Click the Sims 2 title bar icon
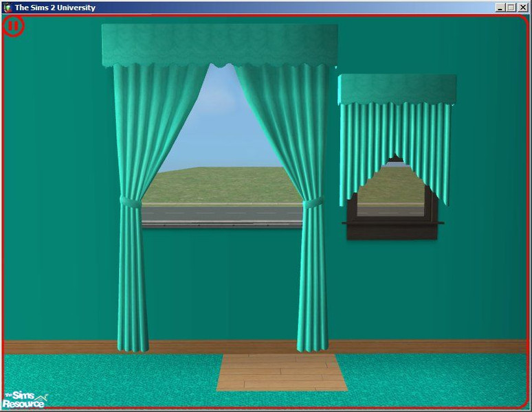Image resolution: width=532 pixels, height=412 pixels. point(7,7)
